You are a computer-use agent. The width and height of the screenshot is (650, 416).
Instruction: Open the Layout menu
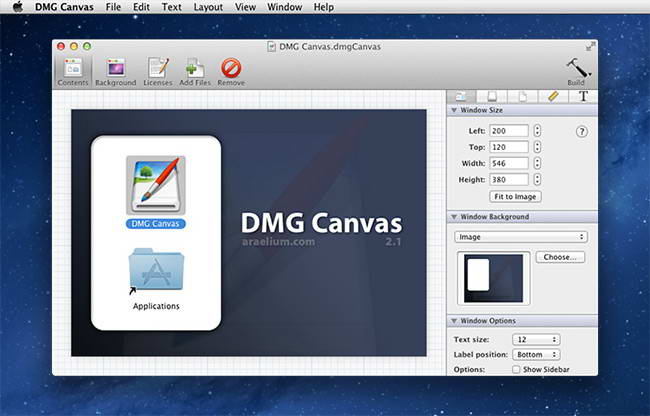click(x=208, y=7)
